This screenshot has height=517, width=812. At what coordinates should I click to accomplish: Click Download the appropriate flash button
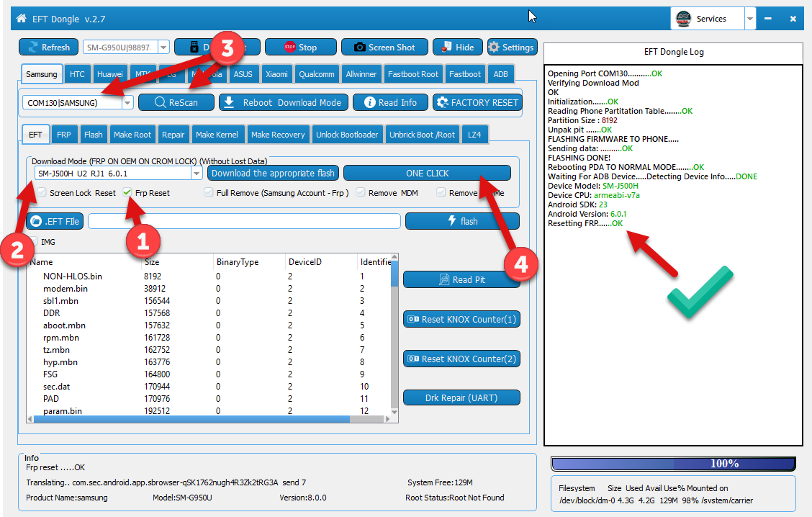click(273, 174)
